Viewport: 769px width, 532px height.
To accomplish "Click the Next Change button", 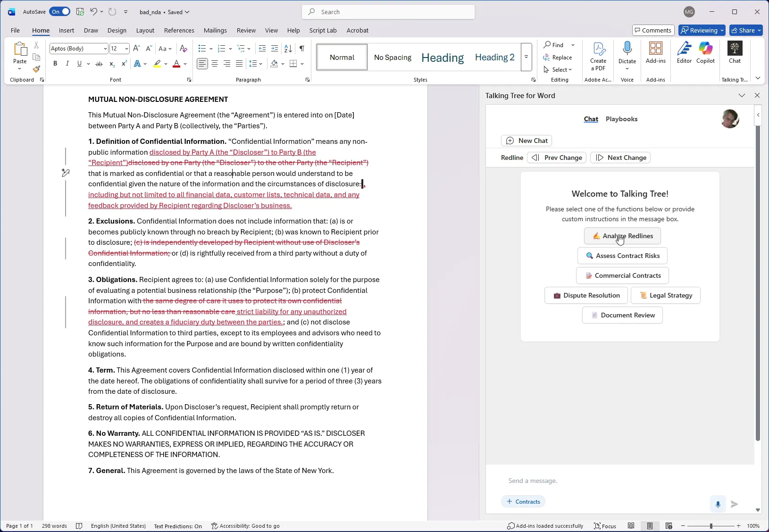I will coord(620,158).
